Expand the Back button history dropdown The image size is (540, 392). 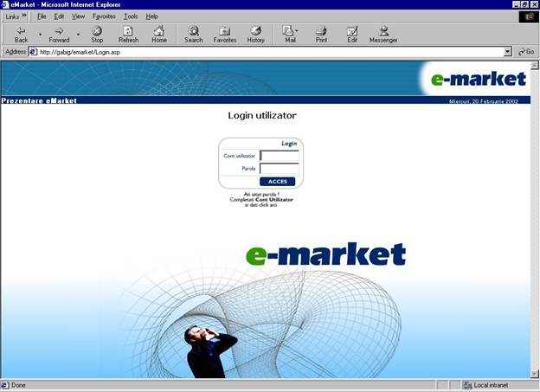point(40,35)
